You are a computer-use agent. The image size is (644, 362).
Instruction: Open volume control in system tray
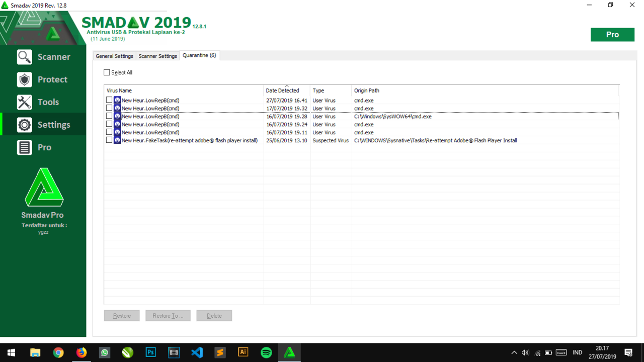[525, 352]
